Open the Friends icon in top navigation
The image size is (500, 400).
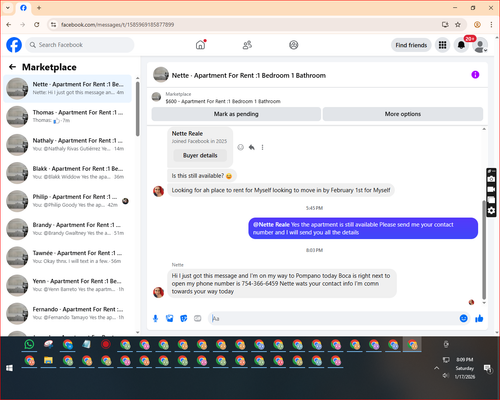coord(247,45)
